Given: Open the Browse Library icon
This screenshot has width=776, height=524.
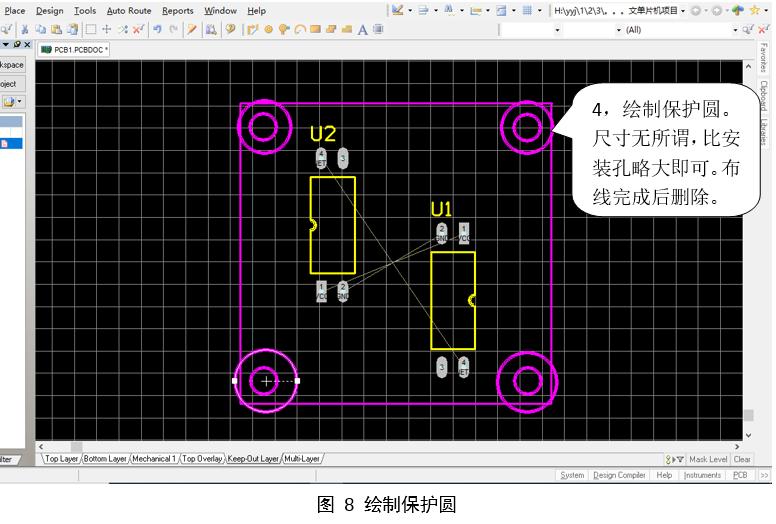Looking at the screenshot, I should (211, 29).
